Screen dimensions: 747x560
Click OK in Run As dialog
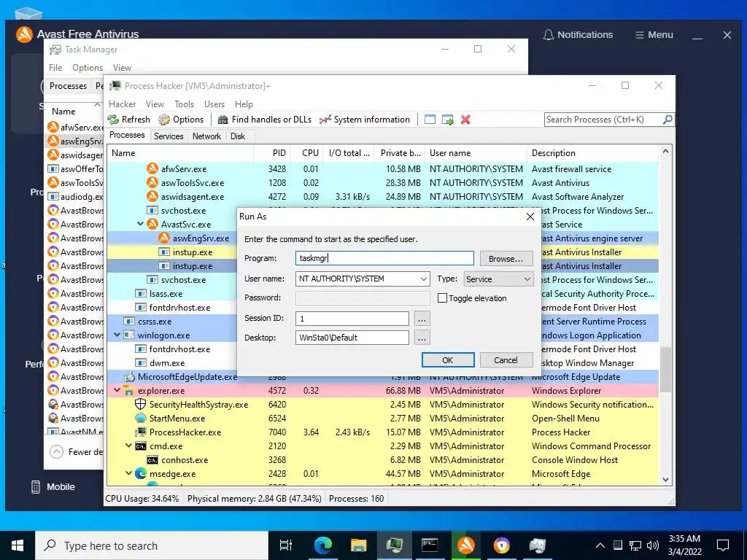coord(448,360)
